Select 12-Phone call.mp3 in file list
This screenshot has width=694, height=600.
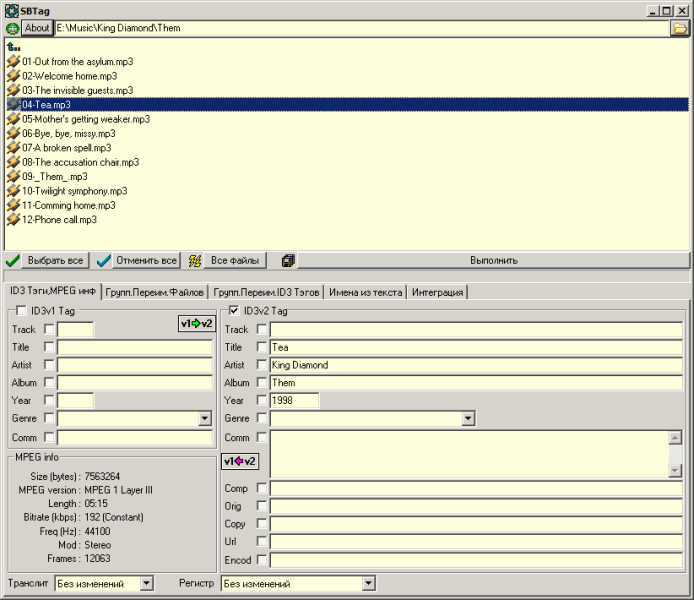[59, 219]
